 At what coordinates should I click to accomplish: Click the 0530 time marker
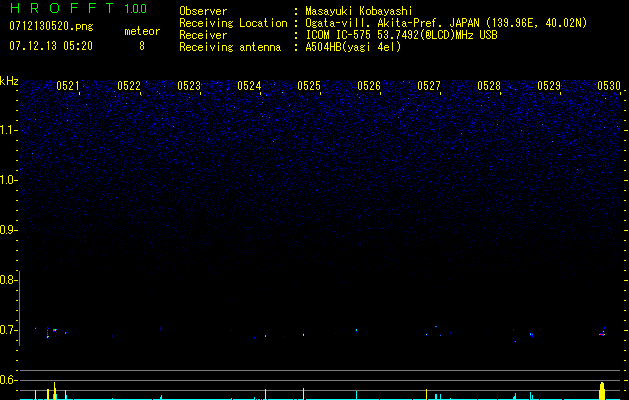click(x=609, y=86)
